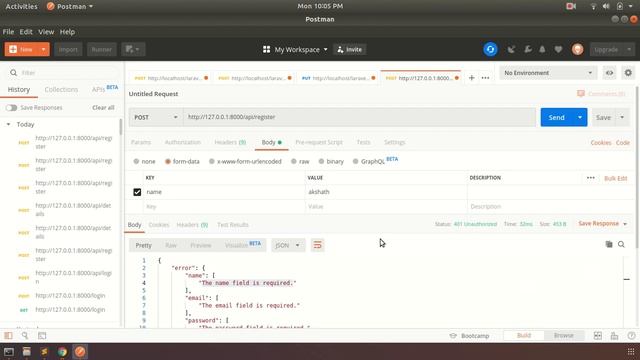Switch to the Build mode toggle
This screenshot has height=360, width=640.
[x=524, y=336]
